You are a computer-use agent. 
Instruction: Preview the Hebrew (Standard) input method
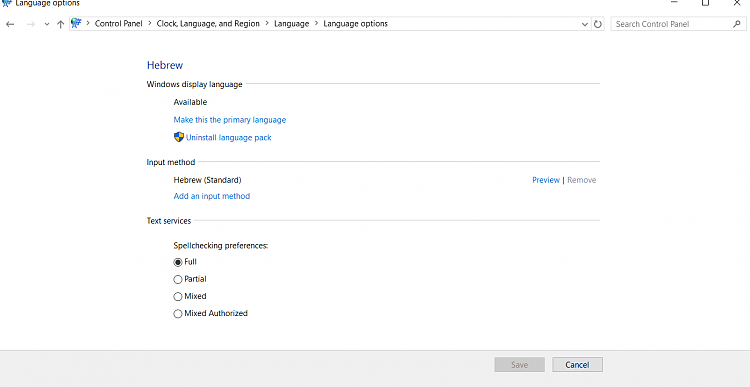546,180
